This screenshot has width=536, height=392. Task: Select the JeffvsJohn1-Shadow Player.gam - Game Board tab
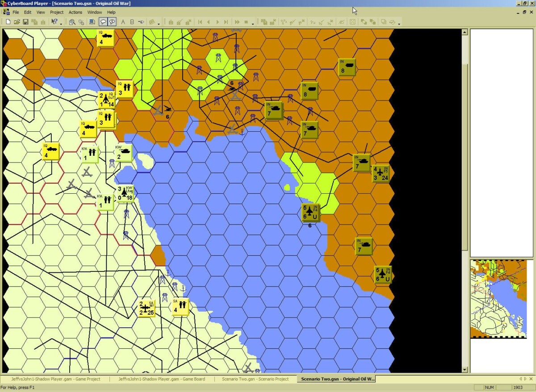(x=161, y=379)
